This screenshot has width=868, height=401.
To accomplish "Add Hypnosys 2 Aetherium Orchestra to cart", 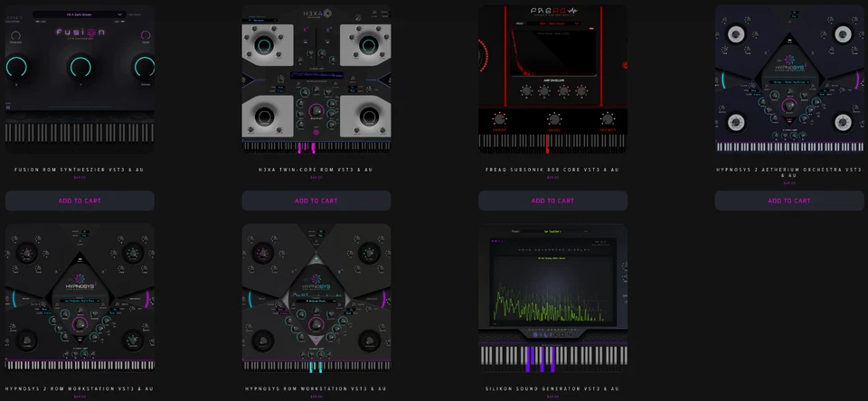I will pos(788,200).
